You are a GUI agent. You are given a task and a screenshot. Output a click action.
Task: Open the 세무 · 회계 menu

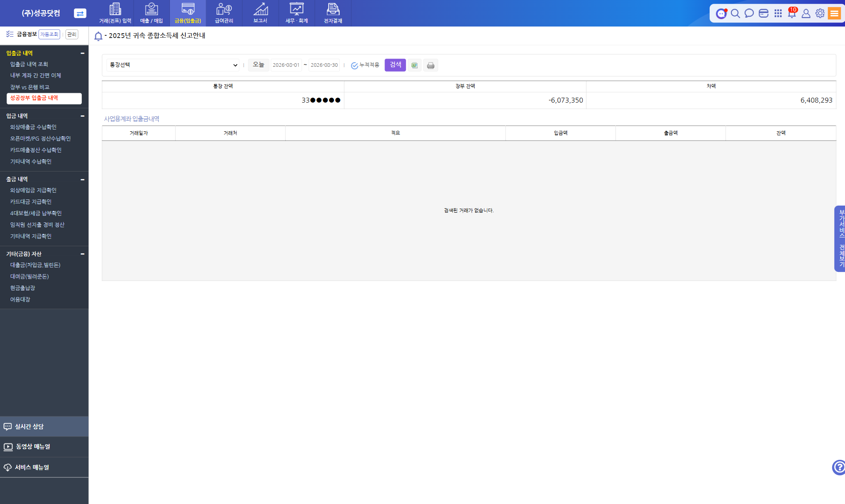[296, 13]
